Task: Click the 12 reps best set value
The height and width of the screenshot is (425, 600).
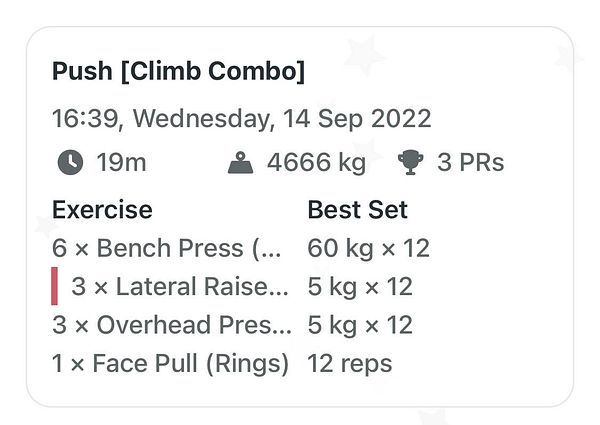Action: click(x=349, y=363)
